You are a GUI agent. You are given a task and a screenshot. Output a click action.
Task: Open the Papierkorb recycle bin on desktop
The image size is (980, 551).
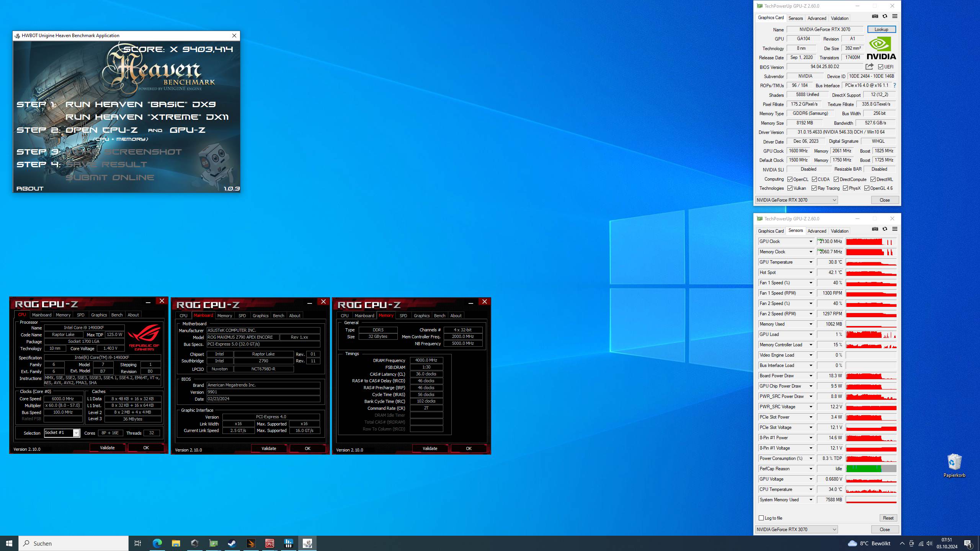[954, 465]
